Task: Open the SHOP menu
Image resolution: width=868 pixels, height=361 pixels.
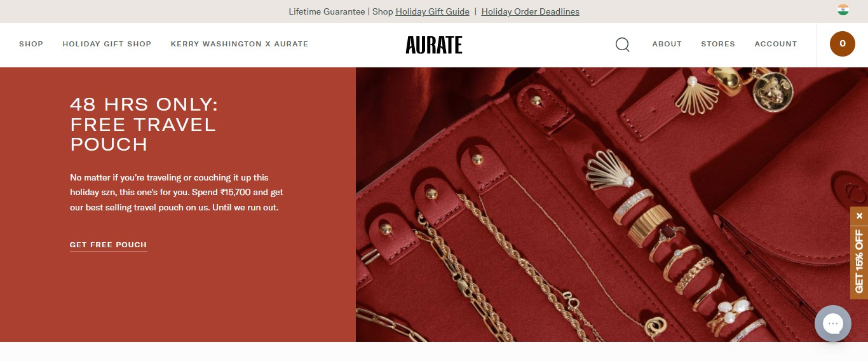Action: [31, 44]
